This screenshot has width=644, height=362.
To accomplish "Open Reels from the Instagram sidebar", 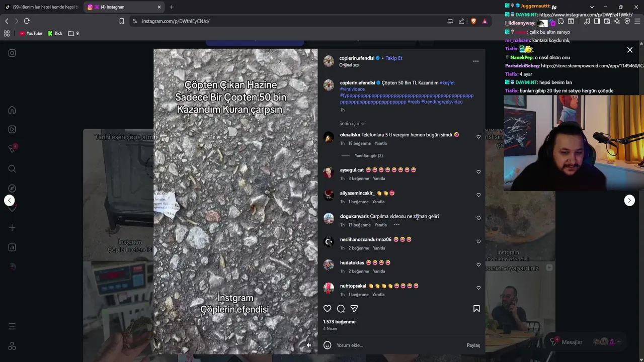I will click(12, 129).
